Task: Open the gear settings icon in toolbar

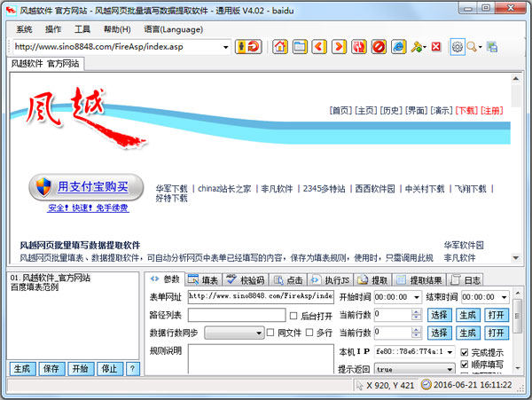Action: point(457,46)
